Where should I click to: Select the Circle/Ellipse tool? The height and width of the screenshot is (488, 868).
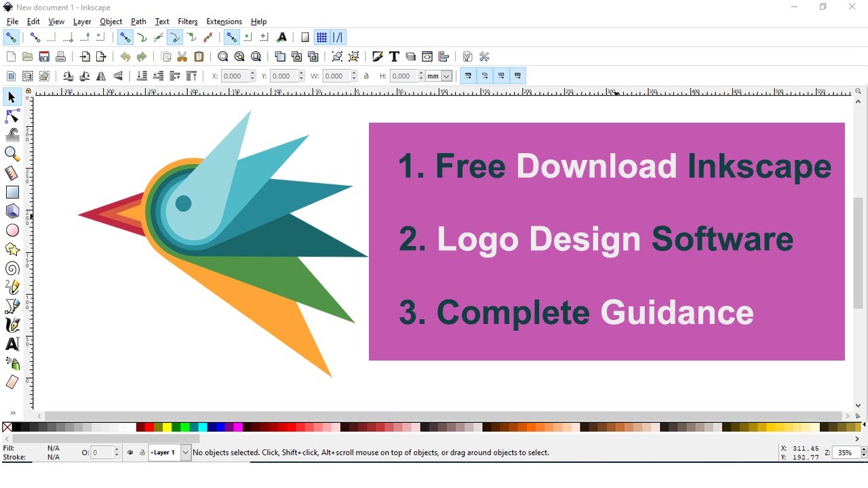(x=12, y=230)
